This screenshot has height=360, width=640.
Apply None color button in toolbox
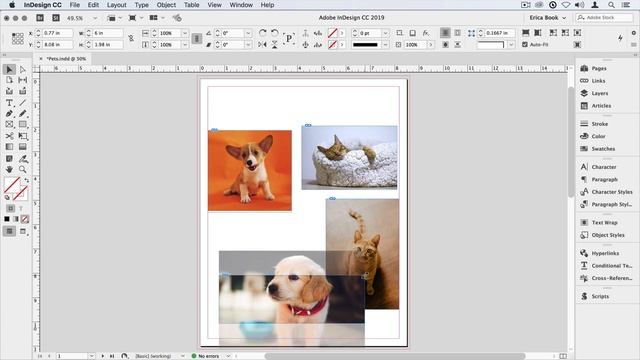(25, 219)
